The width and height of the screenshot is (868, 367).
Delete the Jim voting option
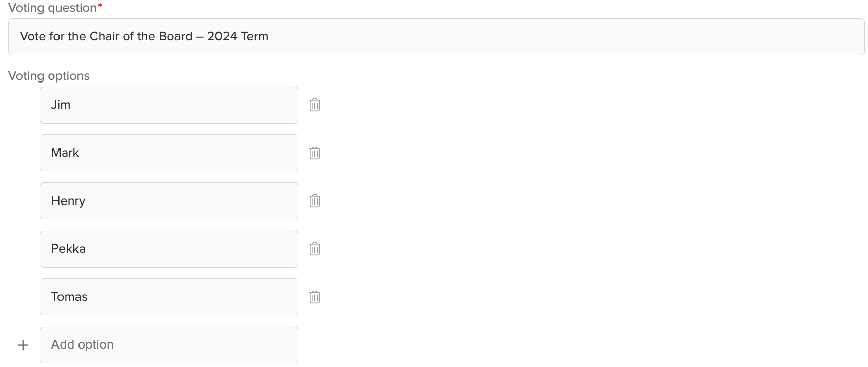tap(314, 105)
